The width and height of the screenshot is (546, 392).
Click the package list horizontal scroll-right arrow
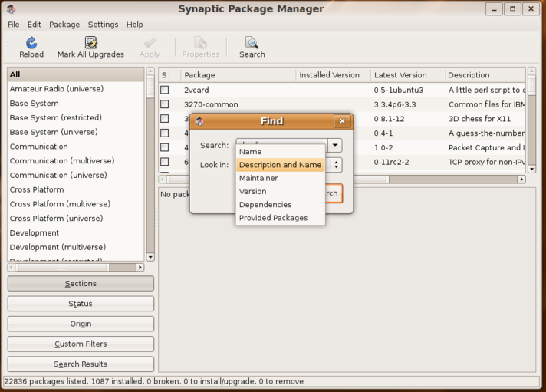coord(521,179)
